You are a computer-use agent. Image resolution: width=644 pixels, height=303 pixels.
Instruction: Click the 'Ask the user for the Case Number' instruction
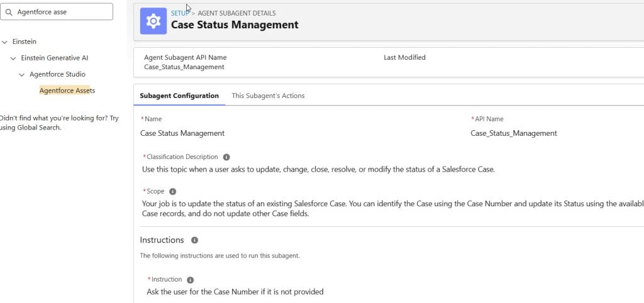pos(235,292)
